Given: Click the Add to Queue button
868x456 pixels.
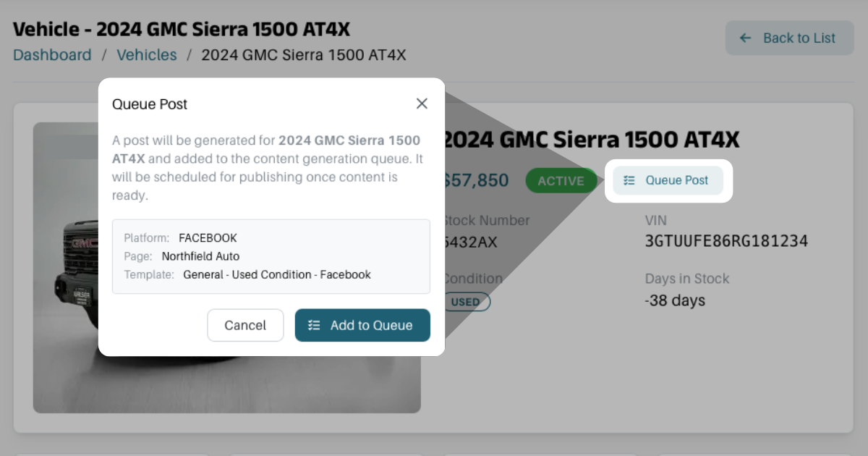Looking at the screenshot, I should [x=362, y=325].
